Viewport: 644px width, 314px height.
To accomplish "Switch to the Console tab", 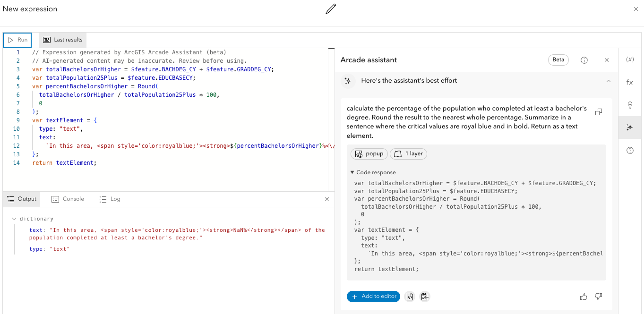I will point(68,199).
